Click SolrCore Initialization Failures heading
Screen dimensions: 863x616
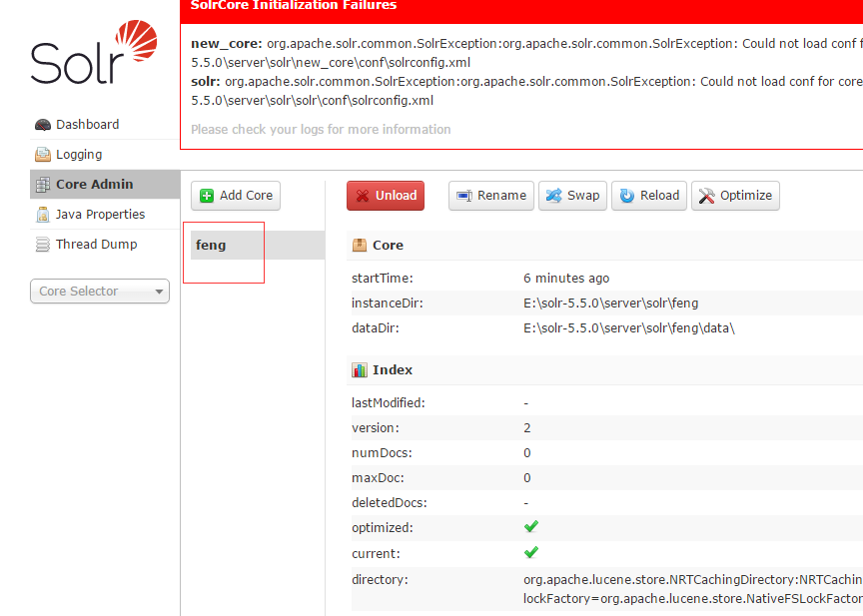[x=294, y=5]
